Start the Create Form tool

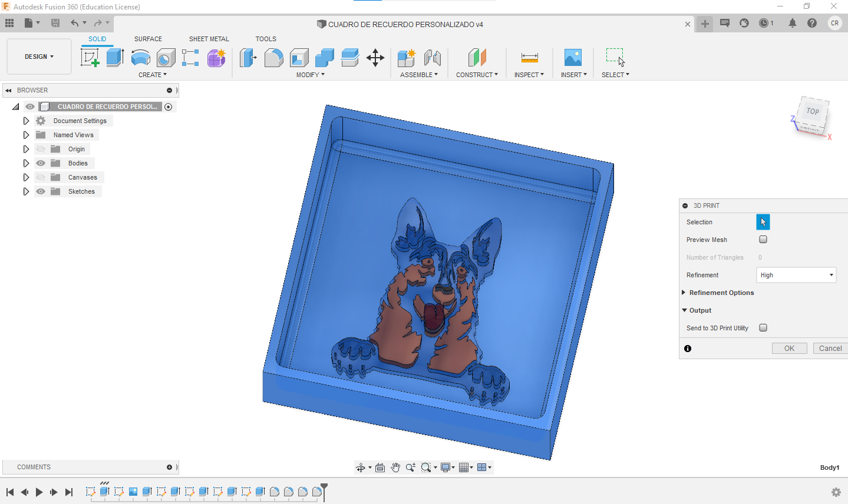pos(216,58)
